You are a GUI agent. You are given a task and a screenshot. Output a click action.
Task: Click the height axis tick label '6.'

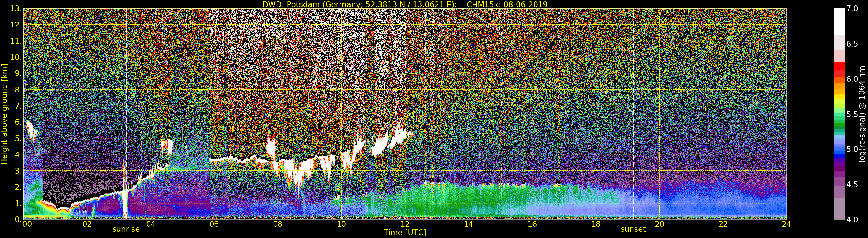pos(18,122)
